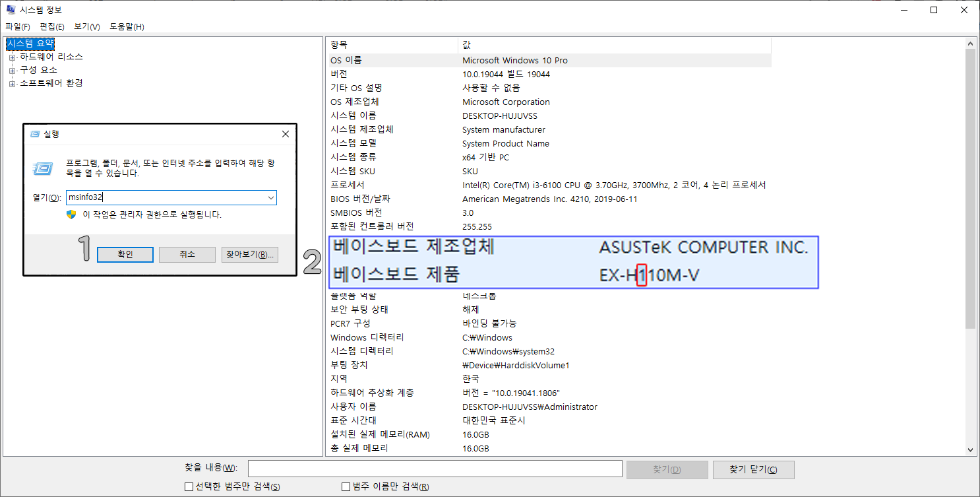Viewport: 980px width, 497px height.
Task: Click the 값 column header
Action: coord(615,45)
